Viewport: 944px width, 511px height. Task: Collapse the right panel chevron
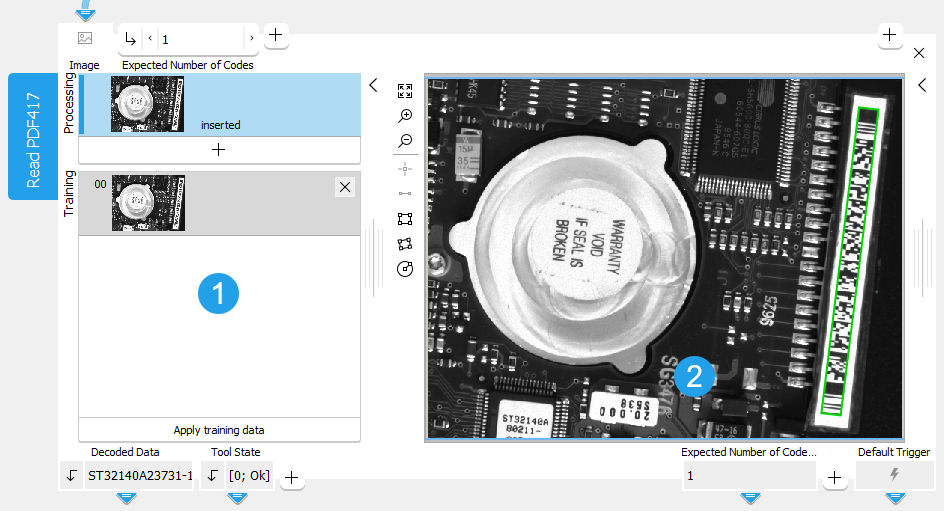point(922,85)
